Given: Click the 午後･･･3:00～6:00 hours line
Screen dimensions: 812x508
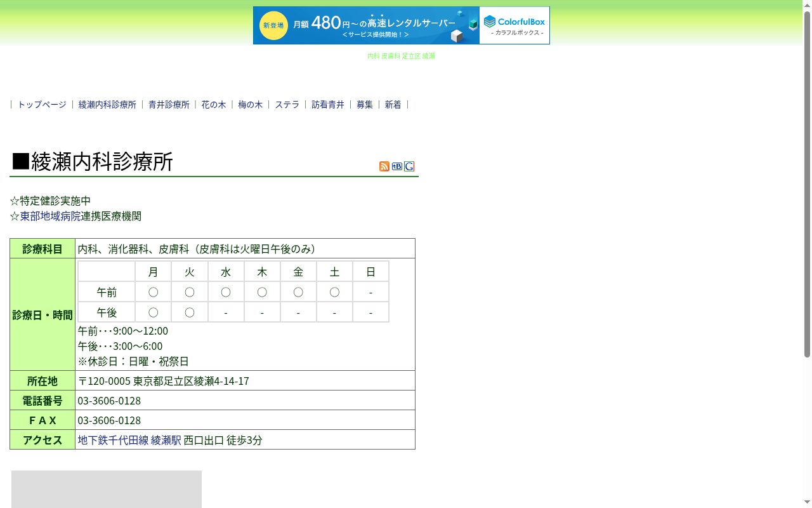Looking at the screenshot, I should [121, 346].
